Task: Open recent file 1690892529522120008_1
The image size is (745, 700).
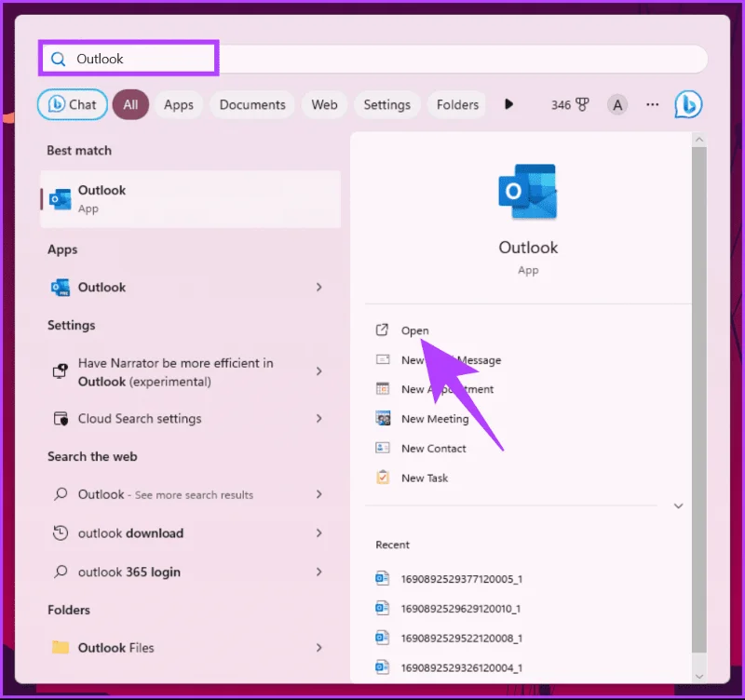Action: coord(461,638)
